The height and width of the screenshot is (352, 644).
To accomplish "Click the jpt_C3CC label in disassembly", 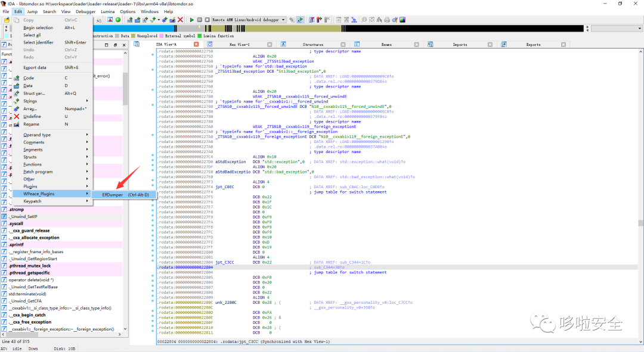I will coord(225,262).
